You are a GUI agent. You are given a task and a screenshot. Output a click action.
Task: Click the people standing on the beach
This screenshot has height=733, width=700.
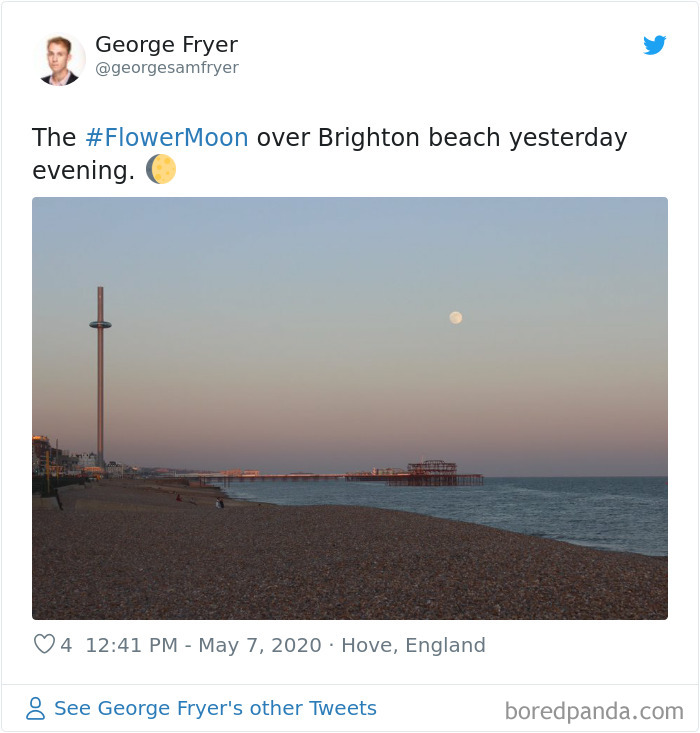coord(220,503)
